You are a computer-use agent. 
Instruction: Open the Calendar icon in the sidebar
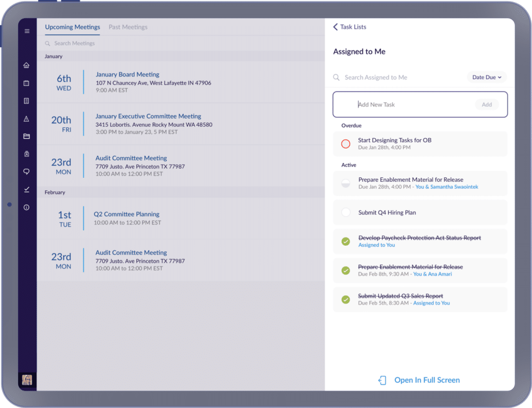pyautogui.click(x=27, y=83)
